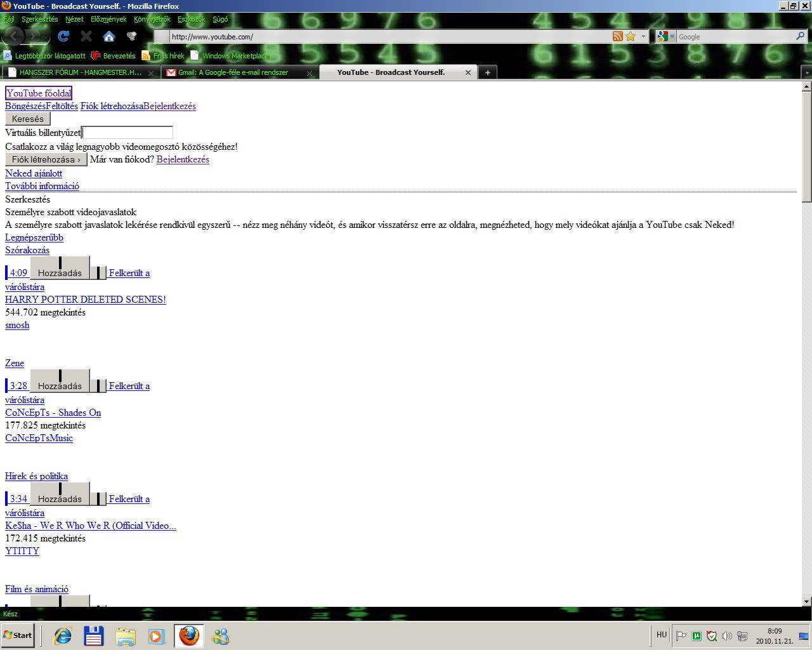Open CoNcEpTs - Shades On video link
The height and width of the screenshot is (650, 812).
[53, 413]
